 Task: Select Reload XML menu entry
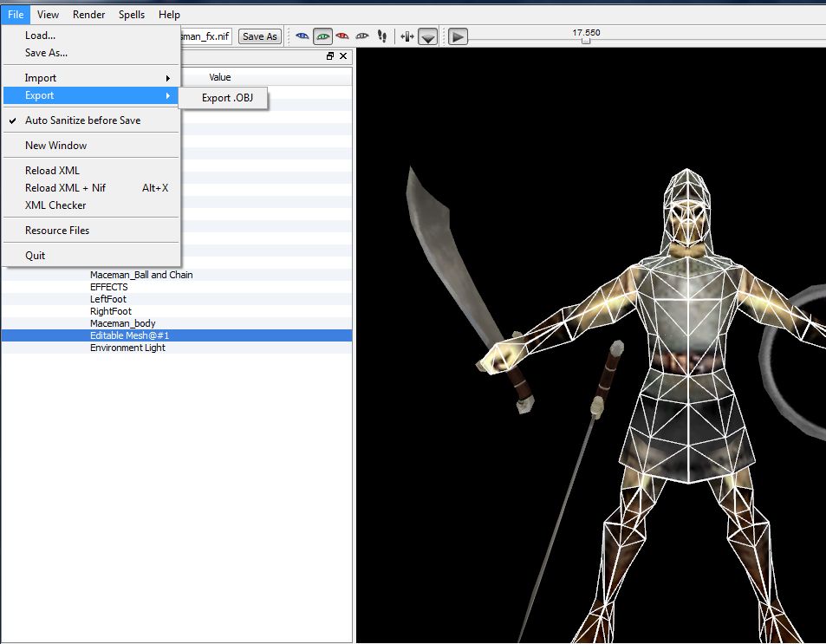click(x=92, y=171)
